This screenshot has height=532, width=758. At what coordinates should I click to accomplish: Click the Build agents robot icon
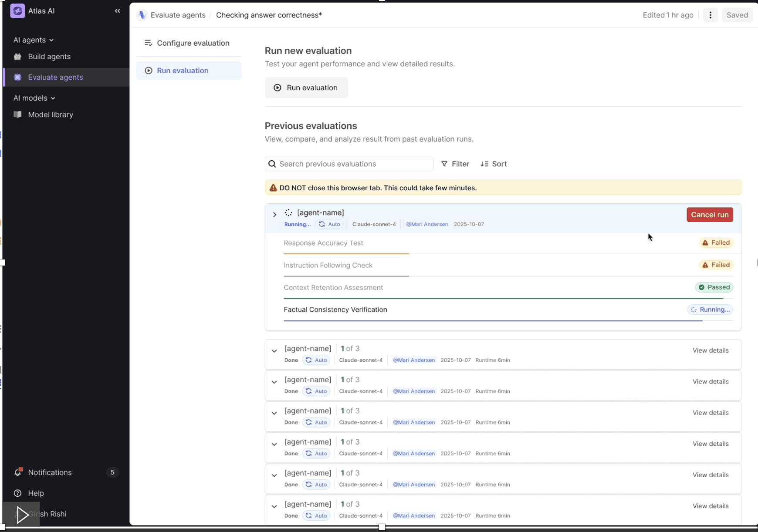tap(18, 57)
